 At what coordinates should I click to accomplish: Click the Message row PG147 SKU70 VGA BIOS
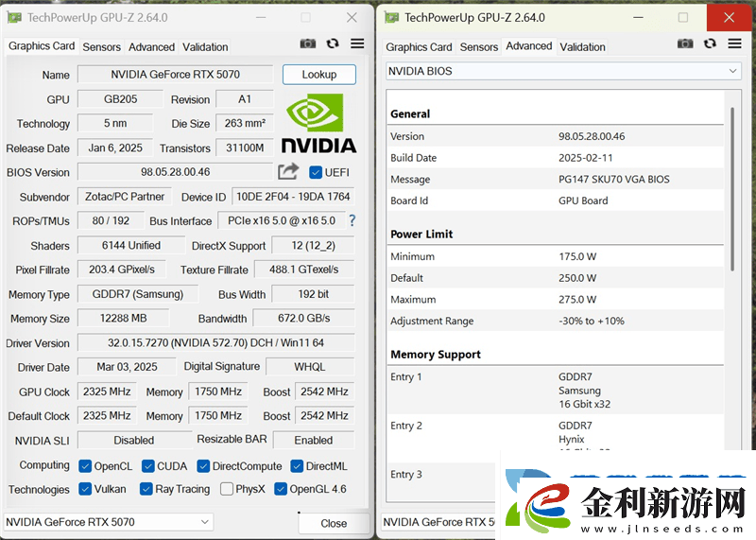(555, 179)
